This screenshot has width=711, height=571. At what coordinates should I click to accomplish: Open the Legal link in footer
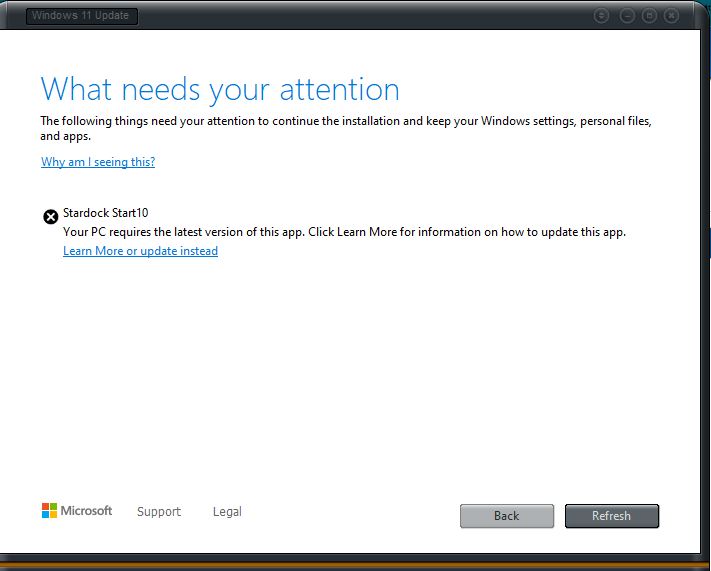pyautogui.click(x=227, y=512)
